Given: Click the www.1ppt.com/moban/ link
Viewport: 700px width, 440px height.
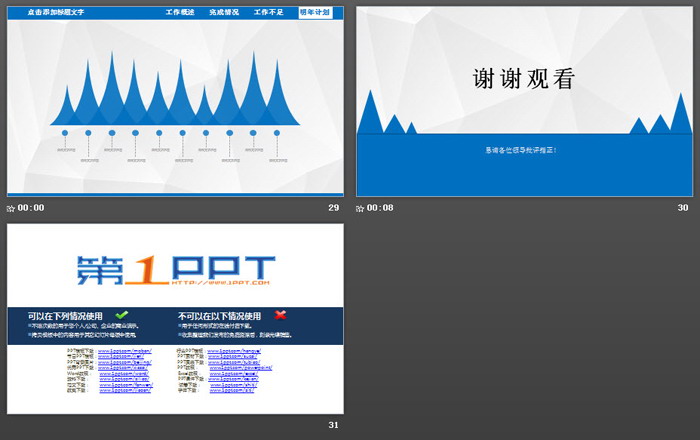Looking at the screenshot, I should click(125, 351).
